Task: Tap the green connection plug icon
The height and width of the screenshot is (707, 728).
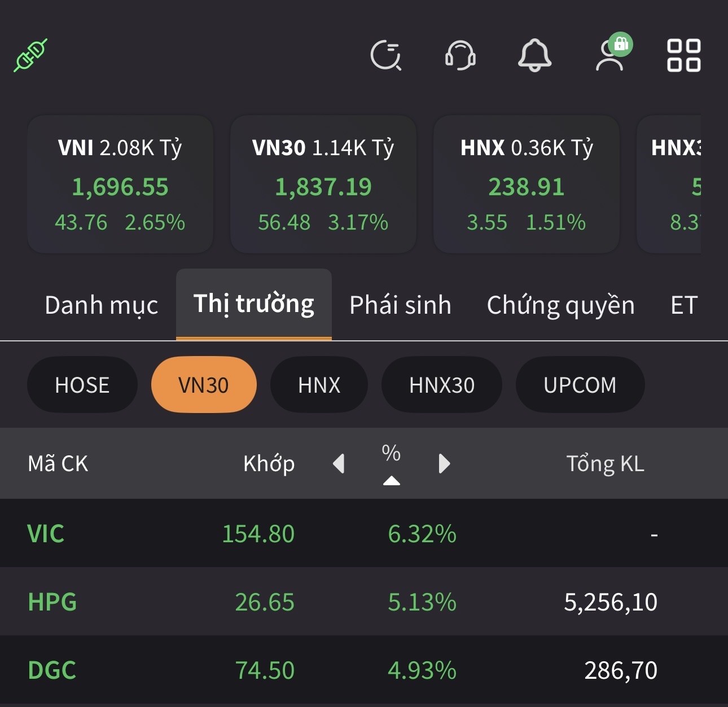Action: (30, 55)
